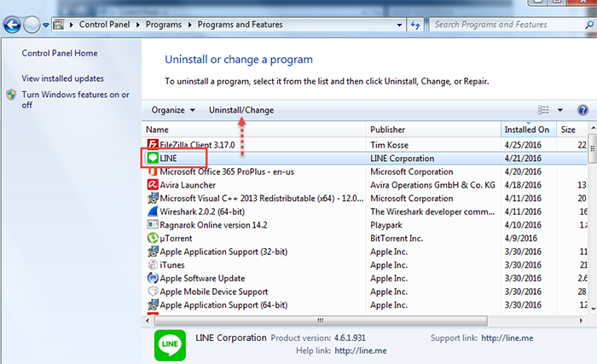Click publisher Tim Kosse
Image resolution: width=597 pixels, height=364 pixels.
tap(389, 145)
